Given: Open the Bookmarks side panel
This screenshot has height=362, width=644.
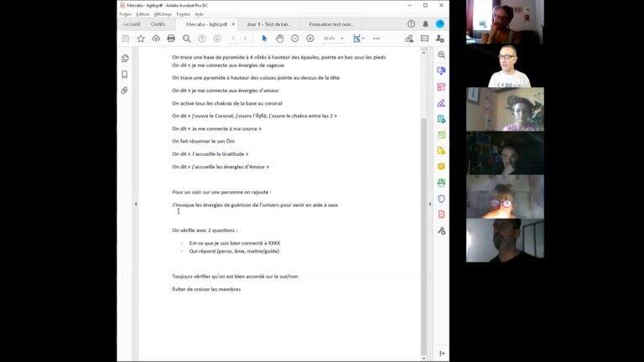Looking at the screenshot, I should pos(125,75).
